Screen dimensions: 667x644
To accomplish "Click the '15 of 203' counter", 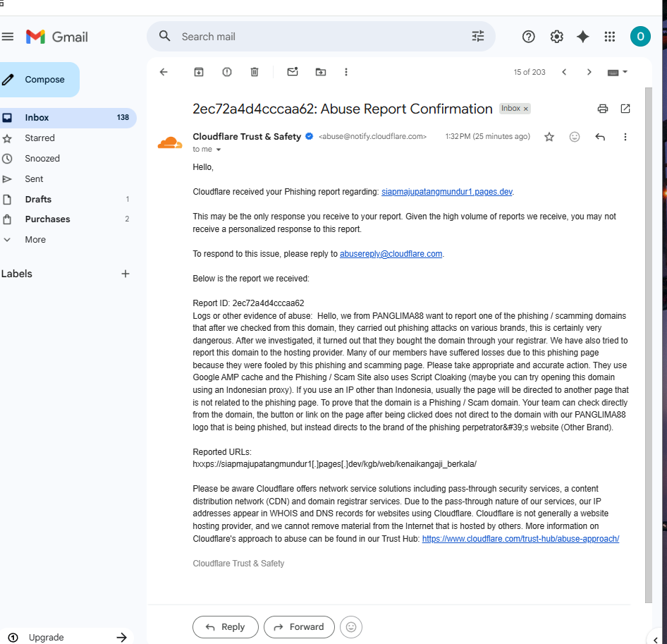I will [530, 72].
